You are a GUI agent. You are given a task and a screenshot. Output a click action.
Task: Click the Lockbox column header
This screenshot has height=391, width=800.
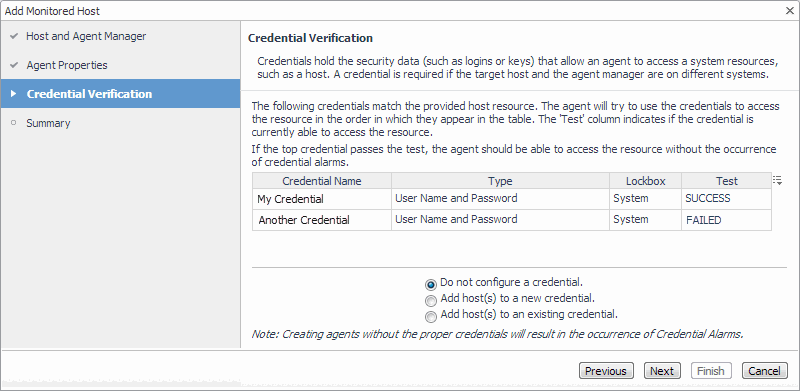tap(645, 181)
